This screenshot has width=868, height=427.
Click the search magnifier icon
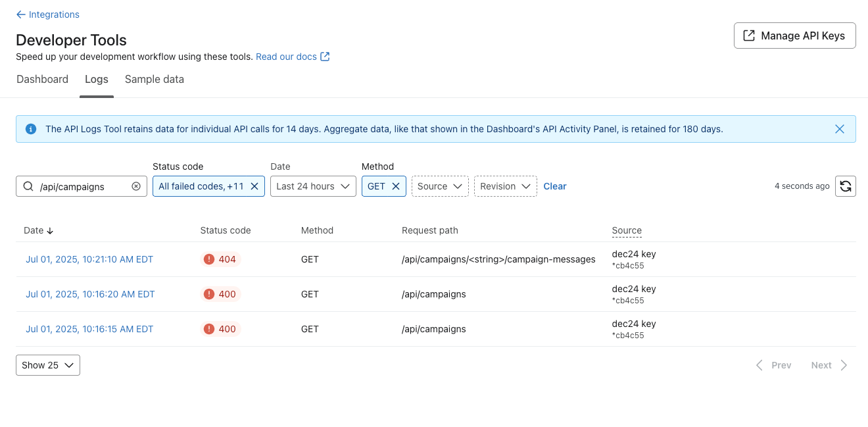tap(28, 186)
